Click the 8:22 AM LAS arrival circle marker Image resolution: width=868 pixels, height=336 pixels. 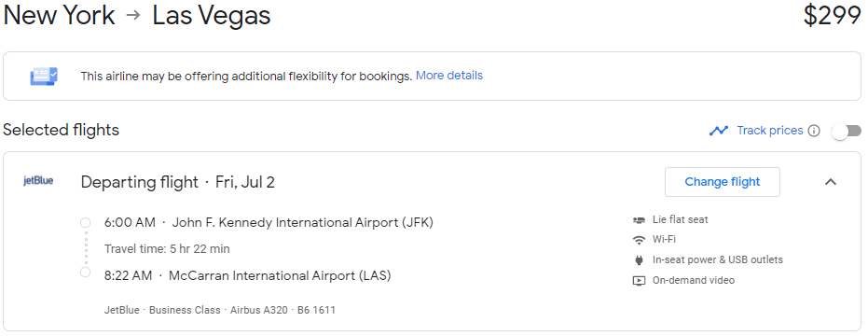click(x=85, y=272)
